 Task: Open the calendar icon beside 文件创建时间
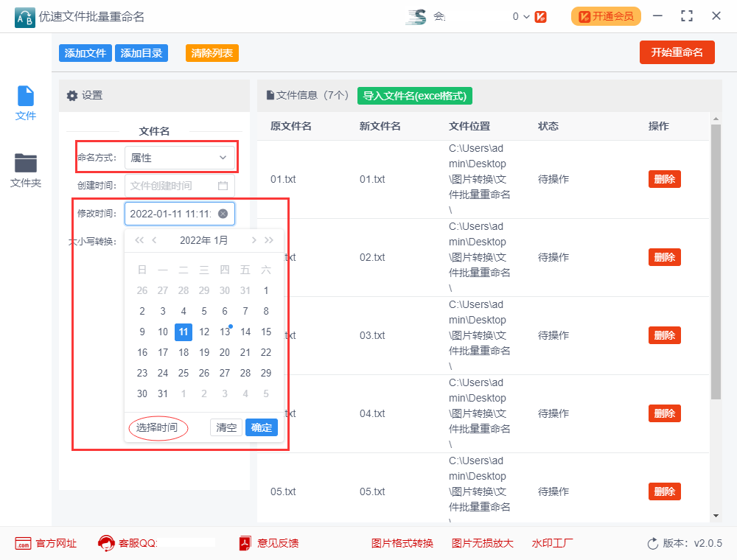pyautogui.click(x=223, y=186)
